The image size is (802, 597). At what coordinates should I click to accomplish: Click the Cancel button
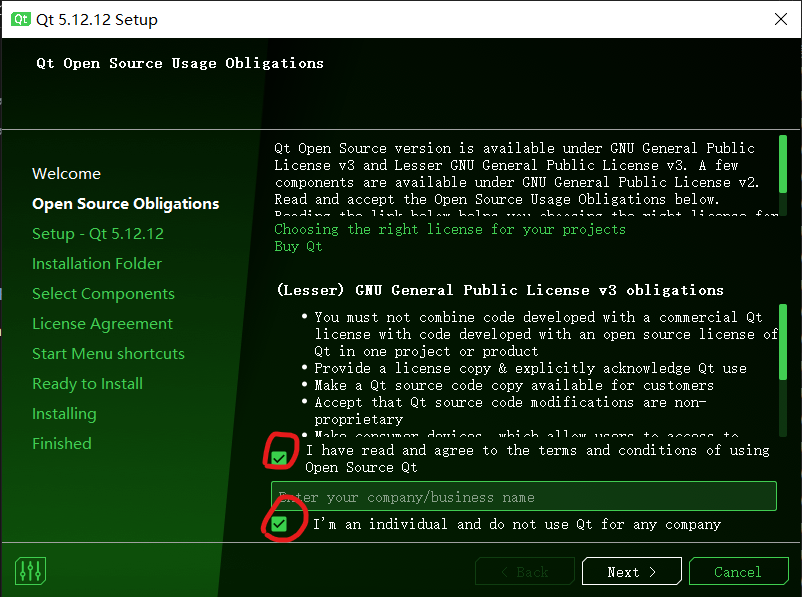click(738, 571)
